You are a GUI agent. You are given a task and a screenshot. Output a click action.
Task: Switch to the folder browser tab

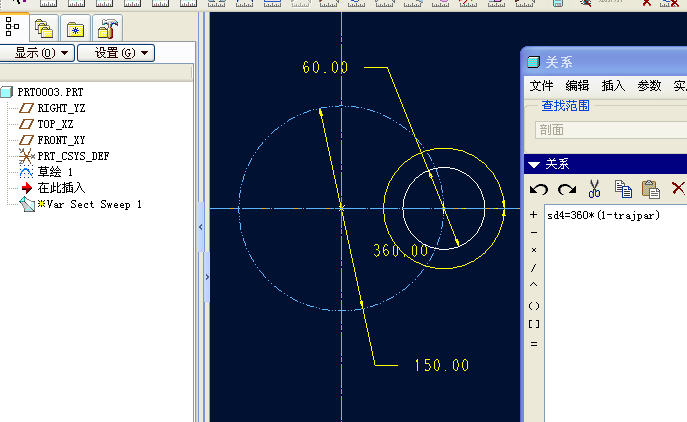click(44, 29)
